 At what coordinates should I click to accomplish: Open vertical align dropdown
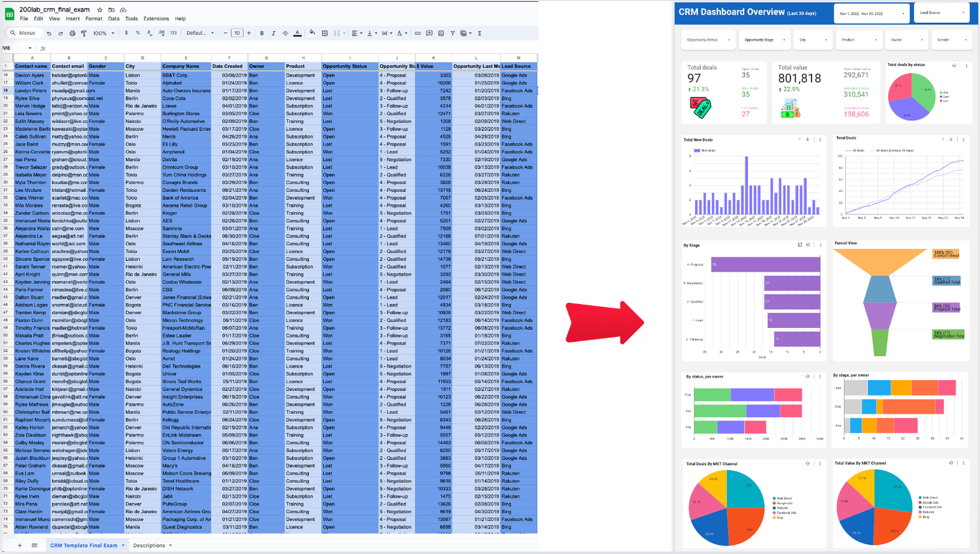(x=371, y=33)
